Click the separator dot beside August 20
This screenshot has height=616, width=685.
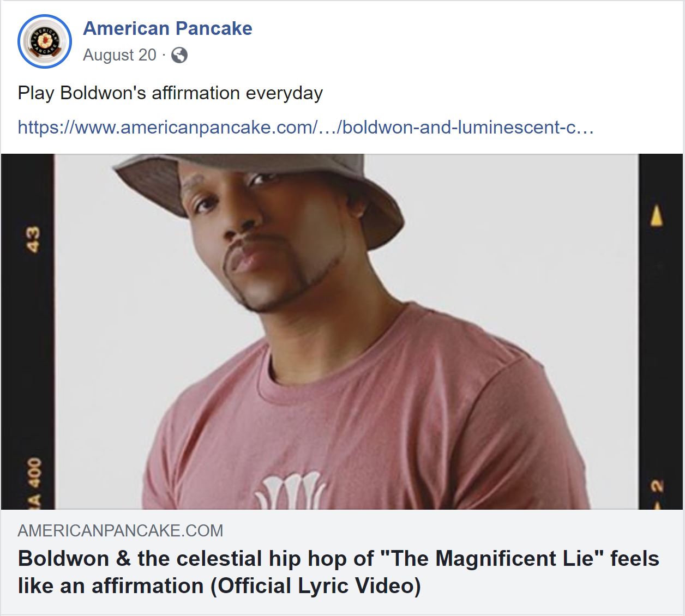point(165,55)
